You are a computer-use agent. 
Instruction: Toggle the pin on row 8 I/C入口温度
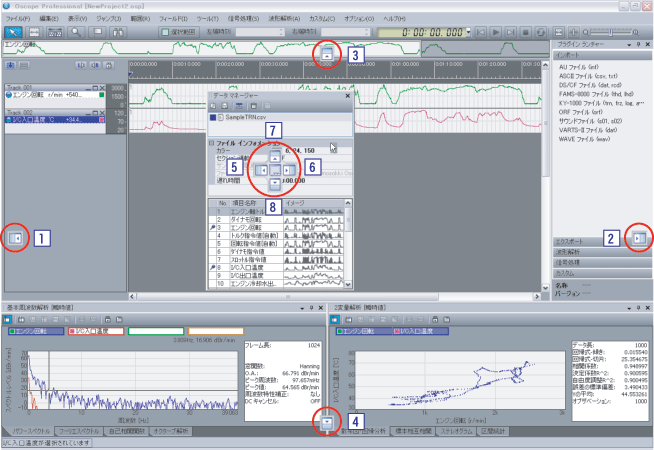212,267
